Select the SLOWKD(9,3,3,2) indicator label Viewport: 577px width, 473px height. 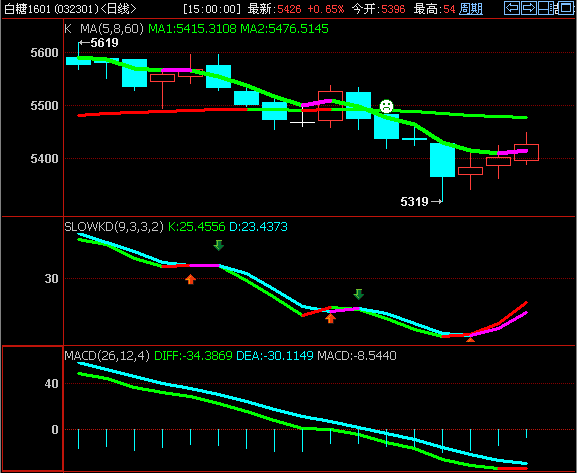coord(114,226)
